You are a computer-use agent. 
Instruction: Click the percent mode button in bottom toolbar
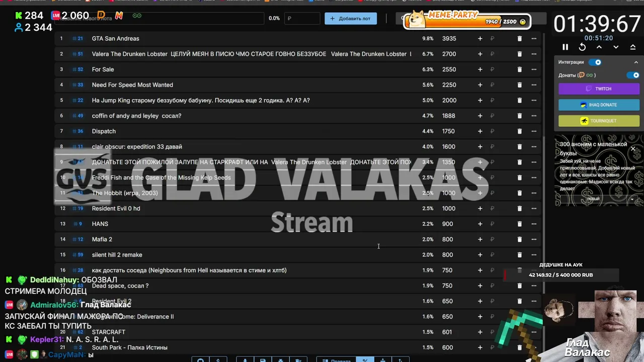pyautogui.click(x=365, y=359)
